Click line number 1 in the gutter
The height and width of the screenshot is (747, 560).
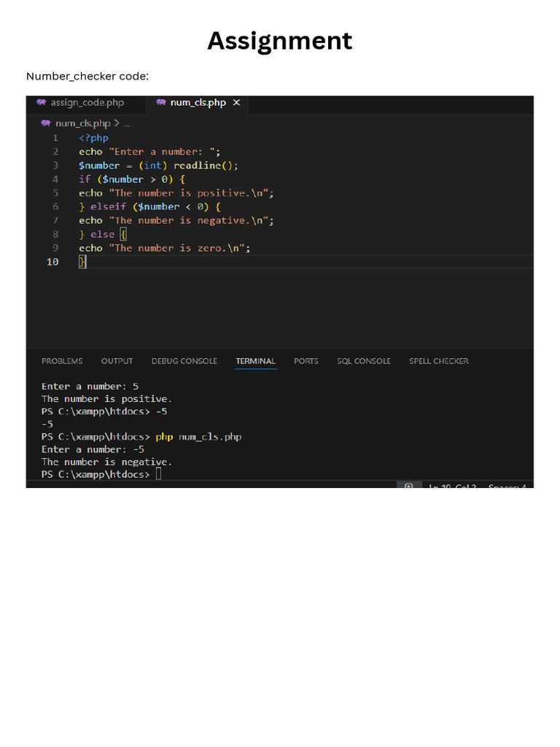(55, 138)
